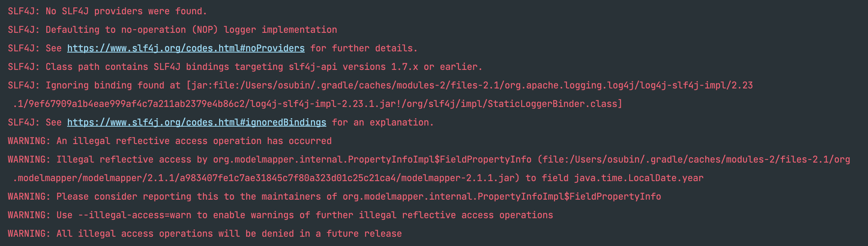
Task: Click the 'Use --illegal-access=warn' warning line
Action: pyautogui.click(x=280, y=215)
